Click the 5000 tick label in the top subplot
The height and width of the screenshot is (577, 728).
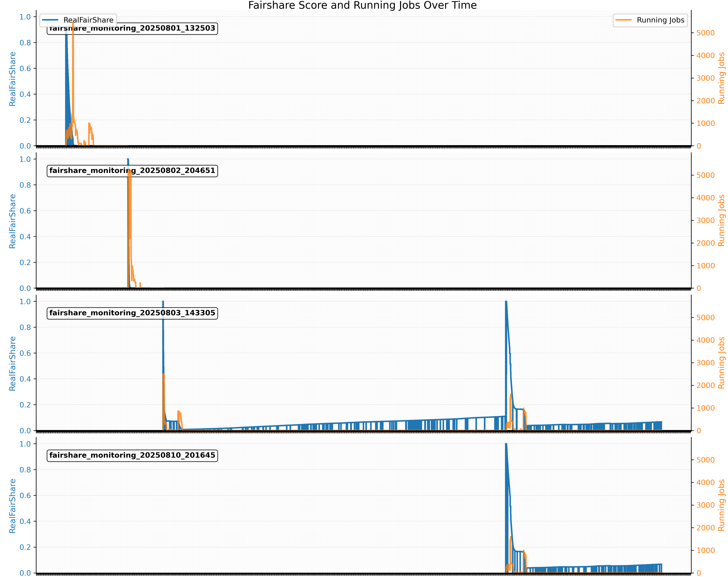705,33
